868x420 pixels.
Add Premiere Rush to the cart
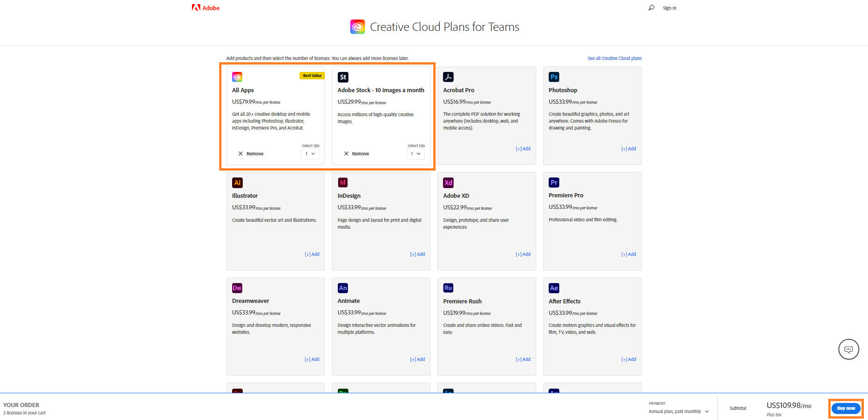(x=523, y=359)
